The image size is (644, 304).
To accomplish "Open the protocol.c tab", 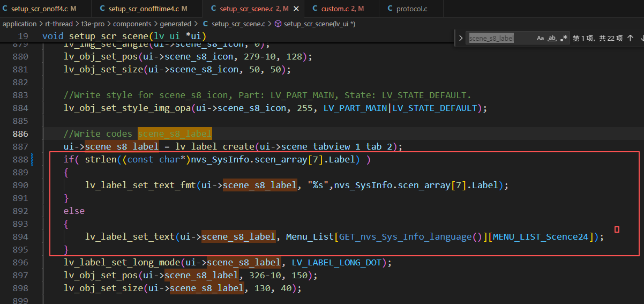I will point(411,9).
